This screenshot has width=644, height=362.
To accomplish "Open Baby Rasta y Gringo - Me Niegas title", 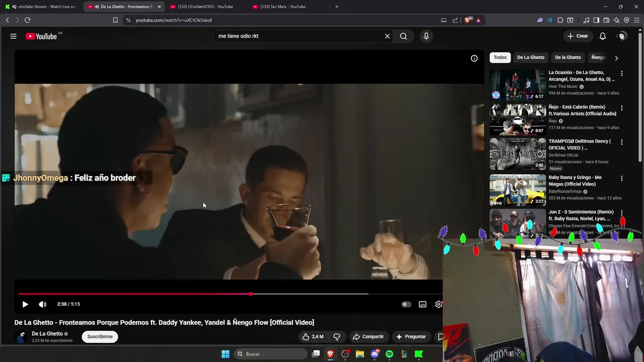I will point(575,180).
